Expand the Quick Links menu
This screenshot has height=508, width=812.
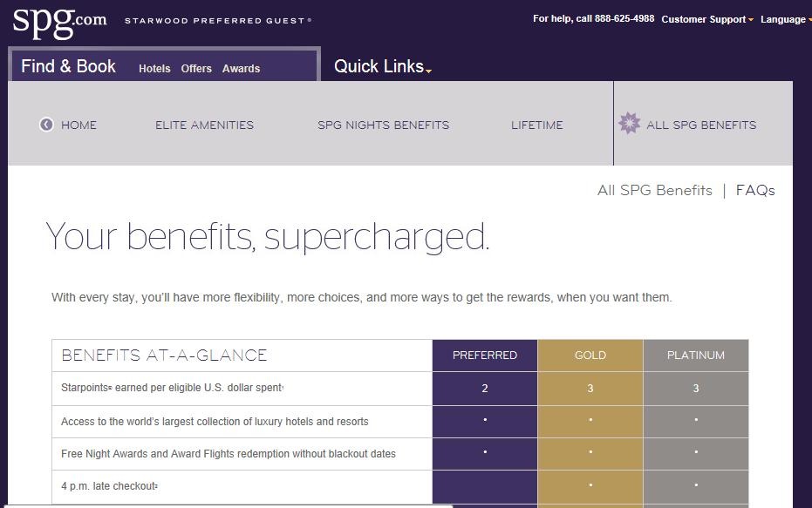[382, 66]
